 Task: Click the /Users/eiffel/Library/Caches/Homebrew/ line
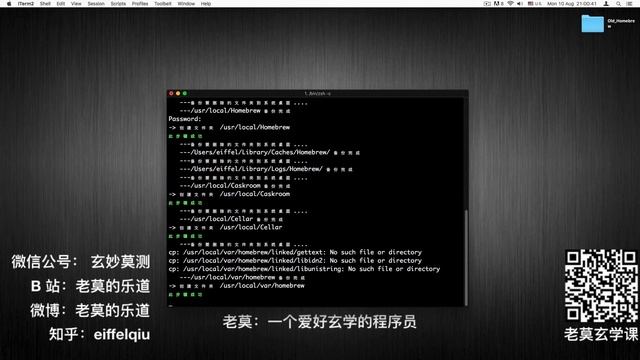270,152
